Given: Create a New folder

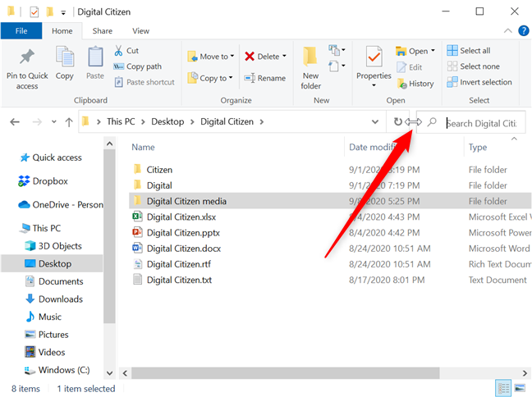Looking at the screenshot, I should pyautogui.click(x=310, y=68).
